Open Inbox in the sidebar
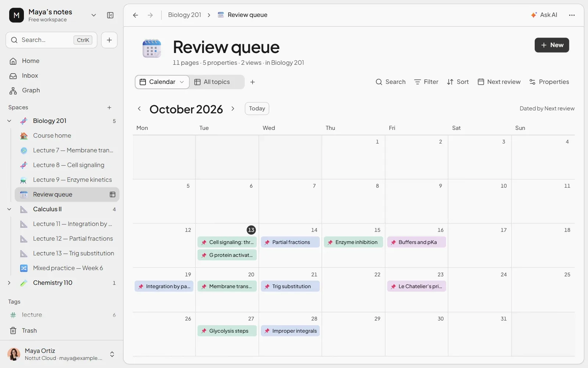Image resolution: width=588 pixels, height=368 pixels. pyautogui.click(x=62, y=76)
